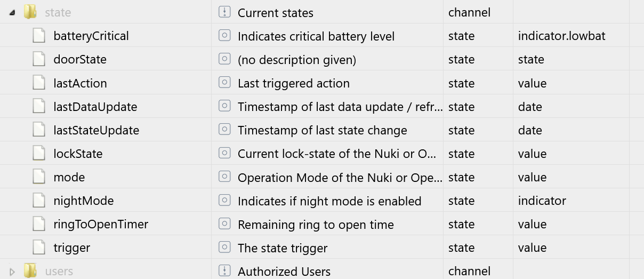Viewport: 644px width, 279px height.
Task: Click the channel icon beside Authorized Users
Action: 224,271
